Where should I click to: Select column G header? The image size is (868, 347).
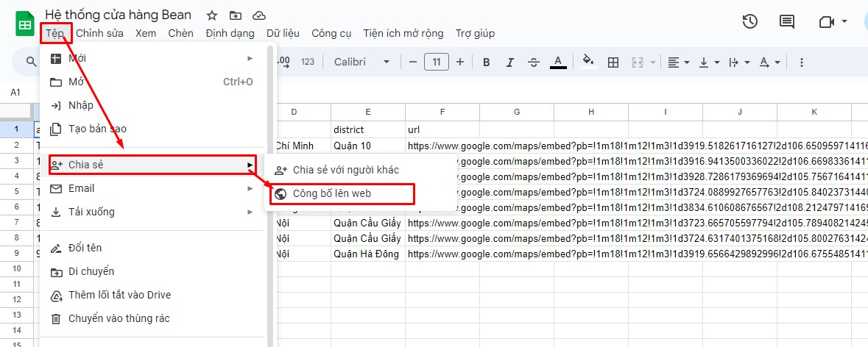point(517,112)
